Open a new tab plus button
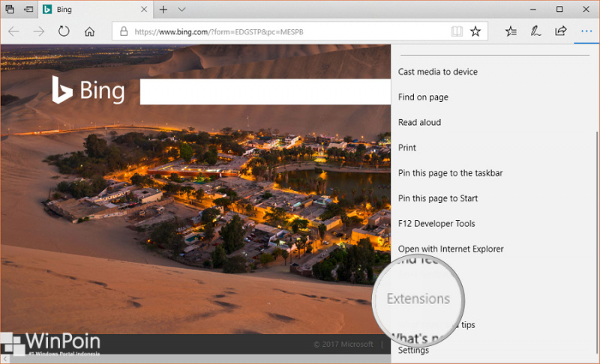600x364 pixels. coord(163,10)
